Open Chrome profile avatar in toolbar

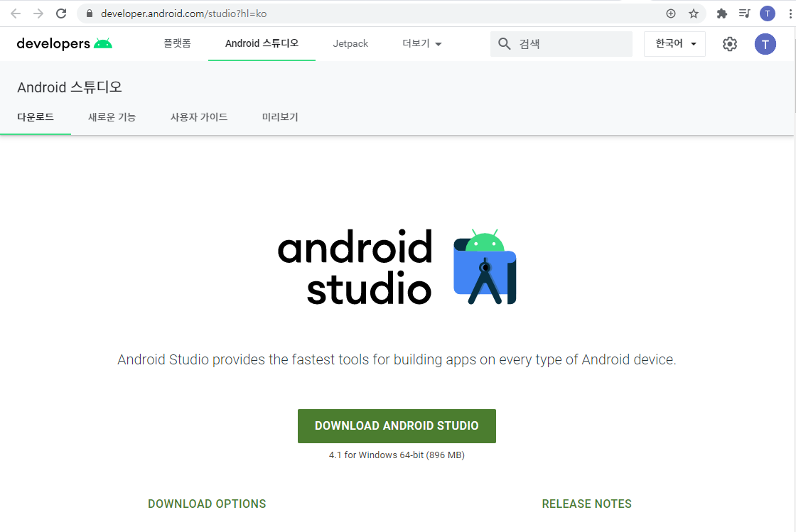pos(767,13)
